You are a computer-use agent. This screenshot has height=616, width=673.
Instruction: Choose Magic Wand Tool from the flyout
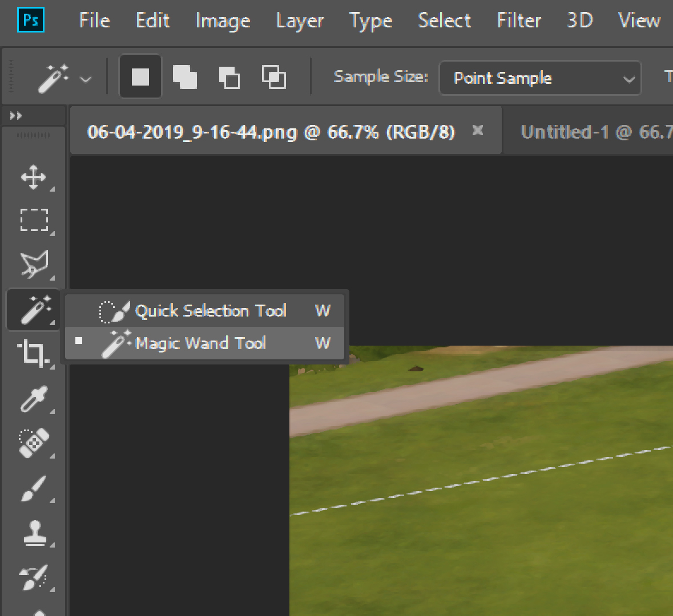tap(204, 343)
